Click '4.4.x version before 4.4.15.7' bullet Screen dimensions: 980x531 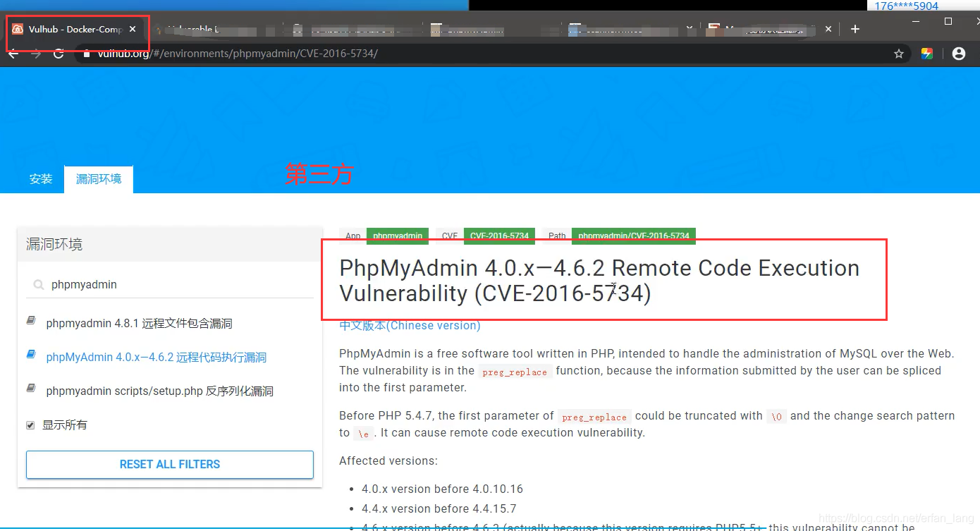coord(439,508)
